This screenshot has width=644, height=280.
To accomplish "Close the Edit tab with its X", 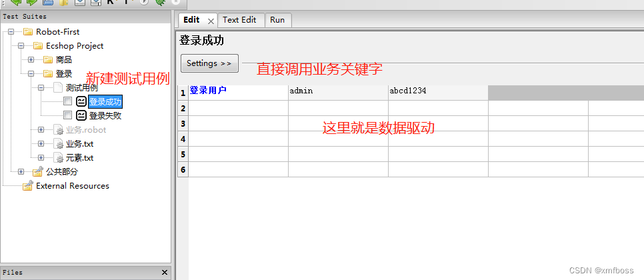I will click(211, 21).
